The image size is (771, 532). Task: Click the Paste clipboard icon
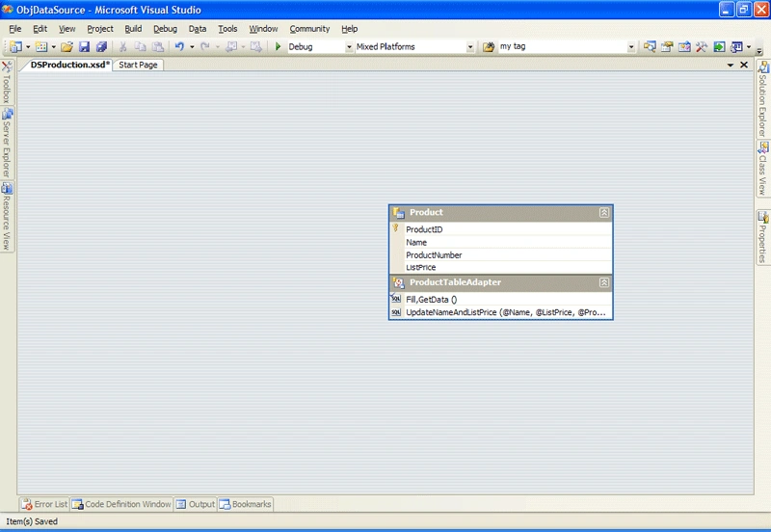pos(158,46)
